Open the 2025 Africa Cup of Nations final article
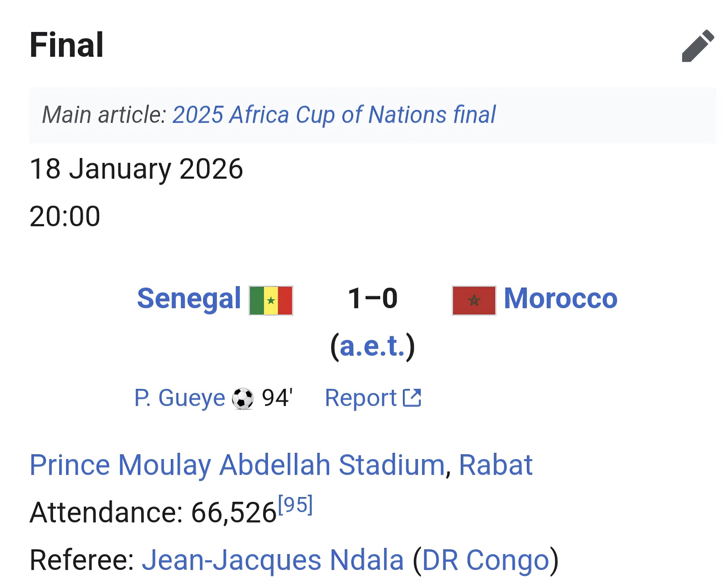Image resolution: width=728 pixels, height=588 pixels. (334, 114)
